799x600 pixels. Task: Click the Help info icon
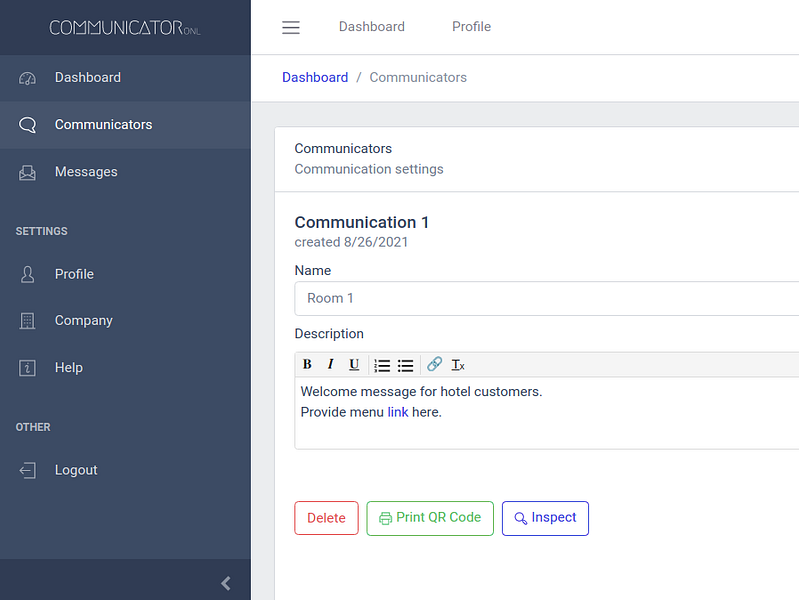pos(28,368)
